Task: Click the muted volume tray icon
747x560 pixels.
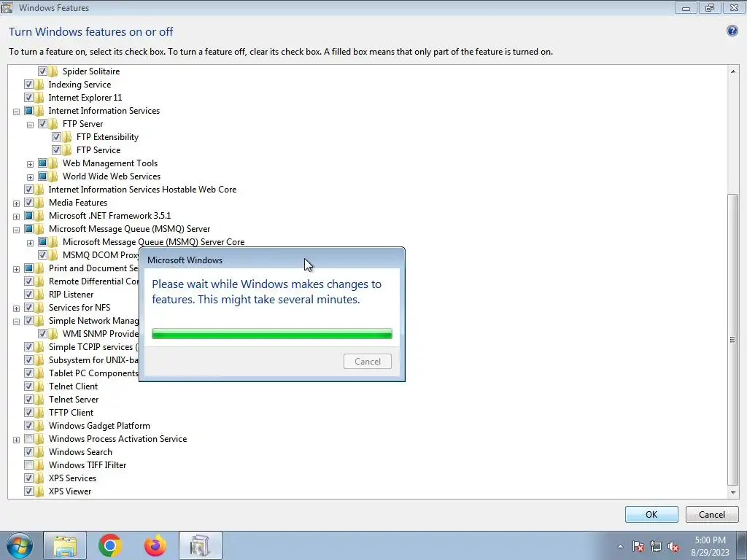Action: (x=673, y=546)
